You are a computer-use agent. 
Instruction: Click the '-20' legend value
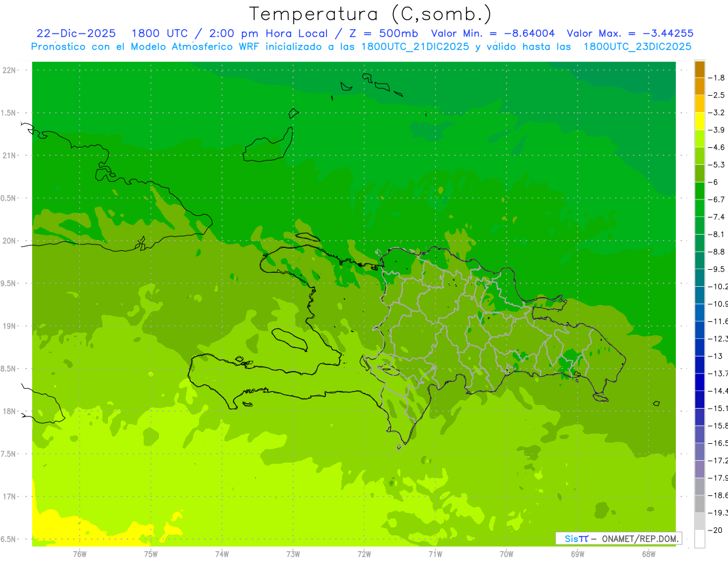[x=715, y=530]
